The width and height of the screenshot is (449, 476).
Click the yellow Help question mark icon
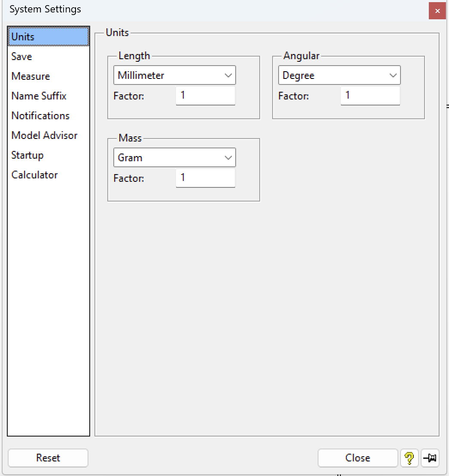point(410,458)
